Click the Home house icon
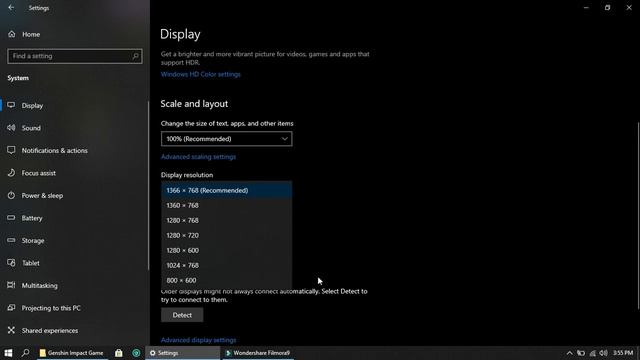This screenshot has height=360, width=640. click(11, 34)
